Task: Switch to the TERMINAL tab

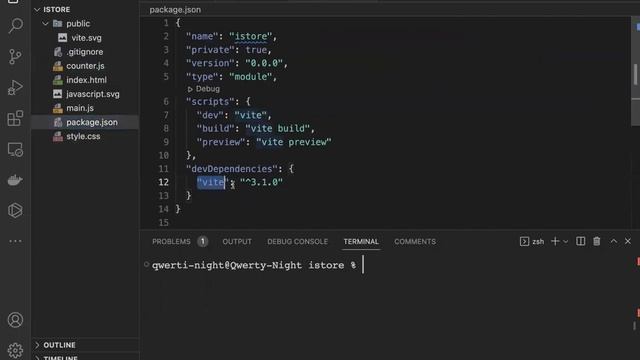Action: point(361,242)
